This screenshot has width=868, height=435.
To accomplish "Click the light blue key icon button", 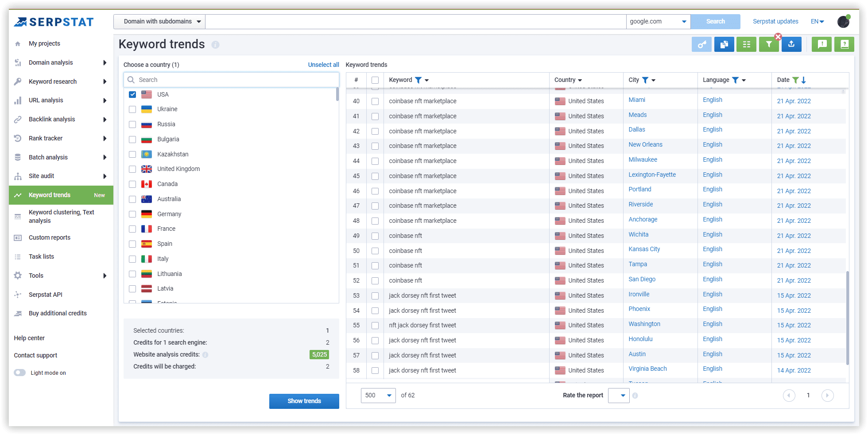I will tap(701, 44).
